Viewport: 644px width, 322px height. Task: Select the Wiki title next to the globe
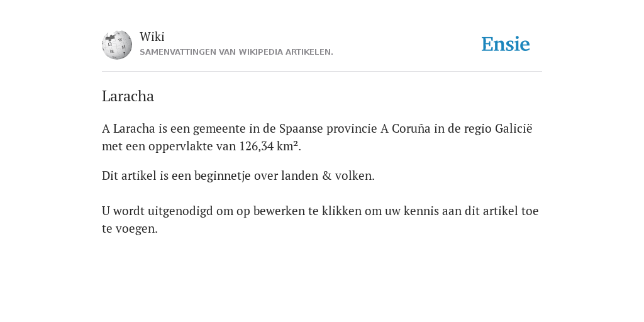152,36
